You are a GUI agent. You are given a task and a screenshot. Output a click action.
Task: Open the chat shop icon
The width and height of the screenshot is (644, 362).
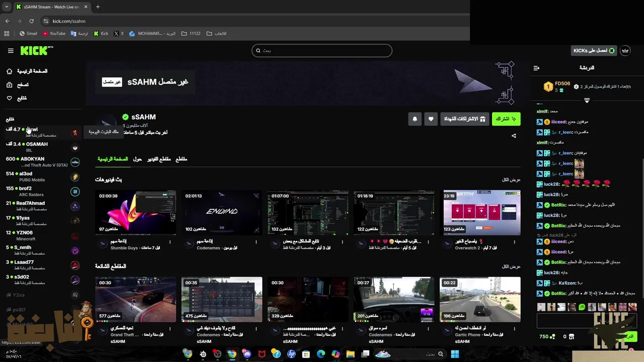[x=572, y=336]
